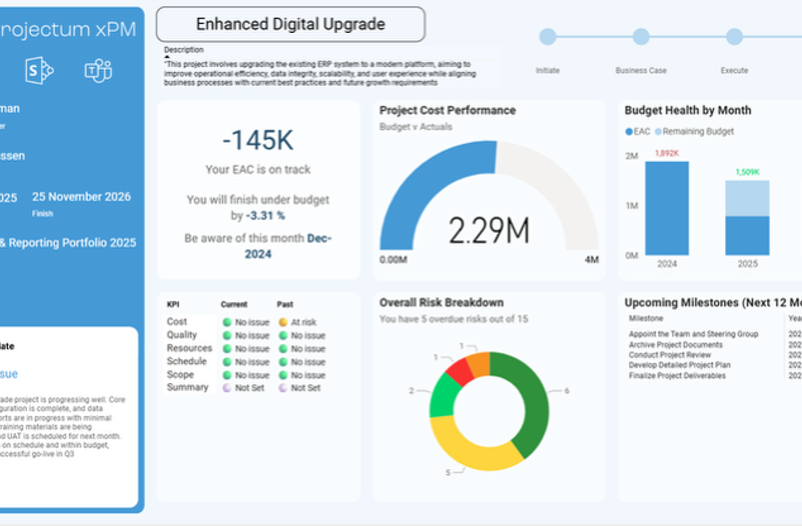This screenshot has height=526, width=802.
Task: Toggle the EAC legend marker
Action: [629, 131]
